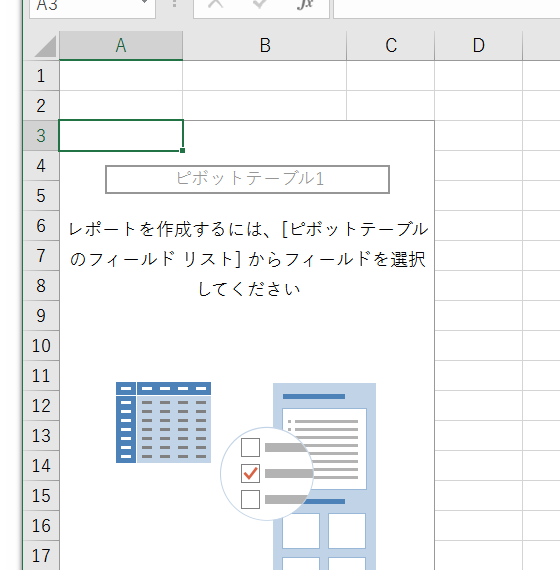560x570 pixels.
Task: Select row 9 header
Action: [x=41, y=316]
